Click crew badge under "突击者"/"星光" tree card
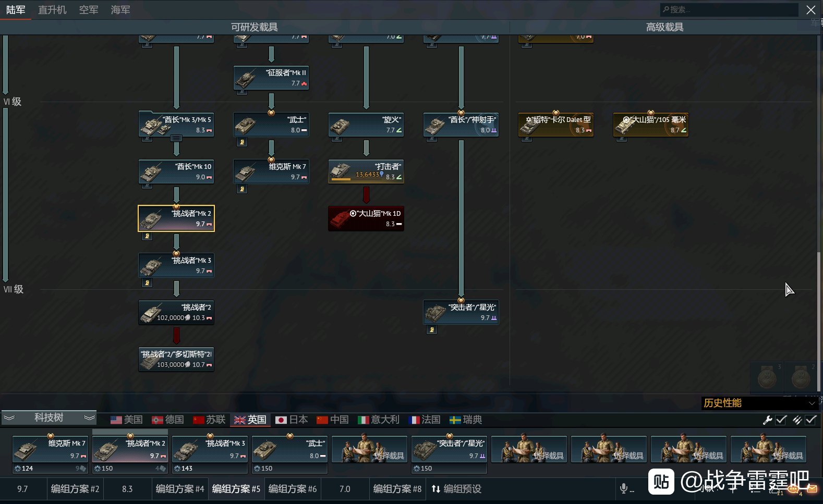 [432, 330]
